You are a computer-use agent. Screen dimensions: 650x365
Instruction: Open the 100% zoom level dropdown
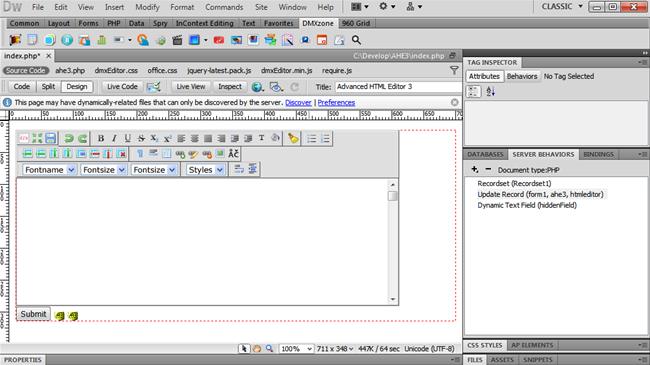[296, 349]
